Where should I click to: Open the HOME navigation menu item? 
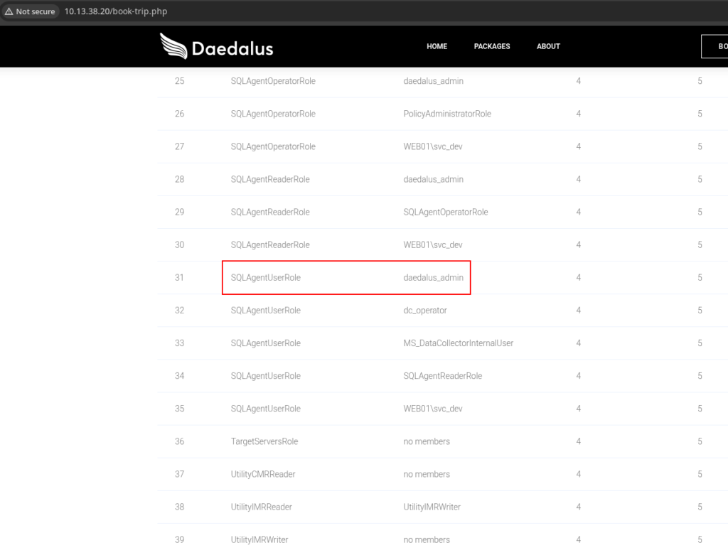click(437, 46)
